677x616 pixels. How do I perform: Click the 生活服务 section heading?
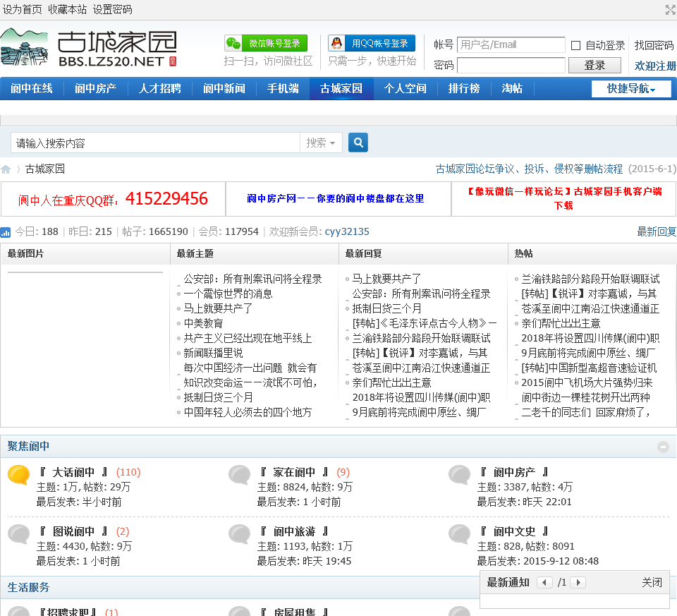click(28, 588)
